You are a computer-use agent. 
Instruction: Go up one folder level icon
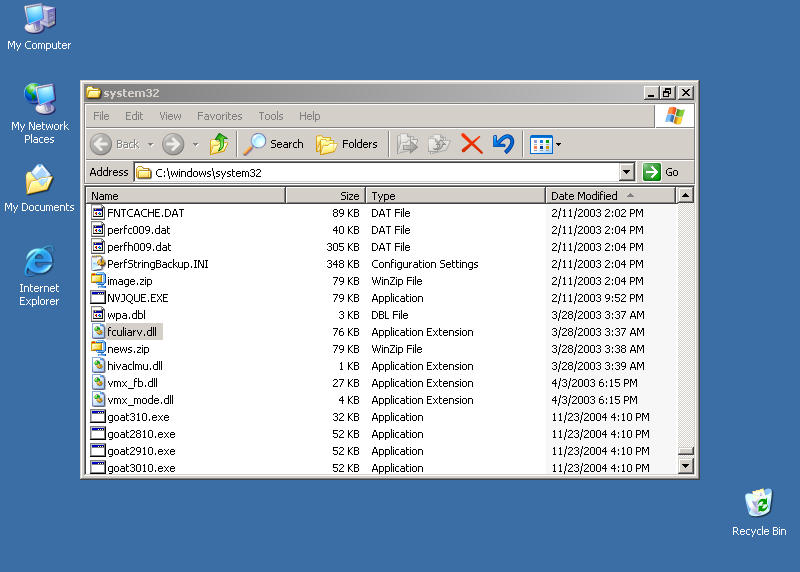[x=219, y=144]
